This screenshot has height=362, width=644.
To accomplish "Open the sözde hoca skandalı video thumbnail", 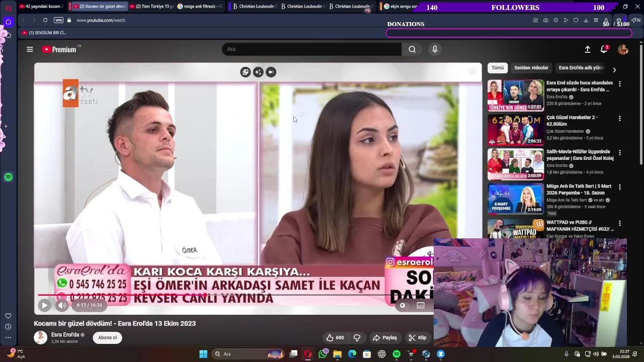I will coord(516,96).
